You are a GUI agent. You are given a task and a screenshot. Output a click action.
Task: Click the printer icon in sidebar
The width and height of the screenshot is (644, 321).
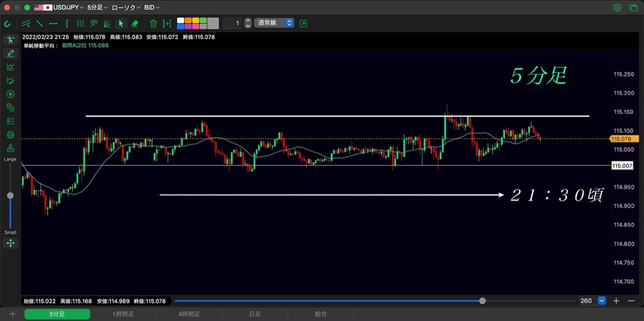10,135
